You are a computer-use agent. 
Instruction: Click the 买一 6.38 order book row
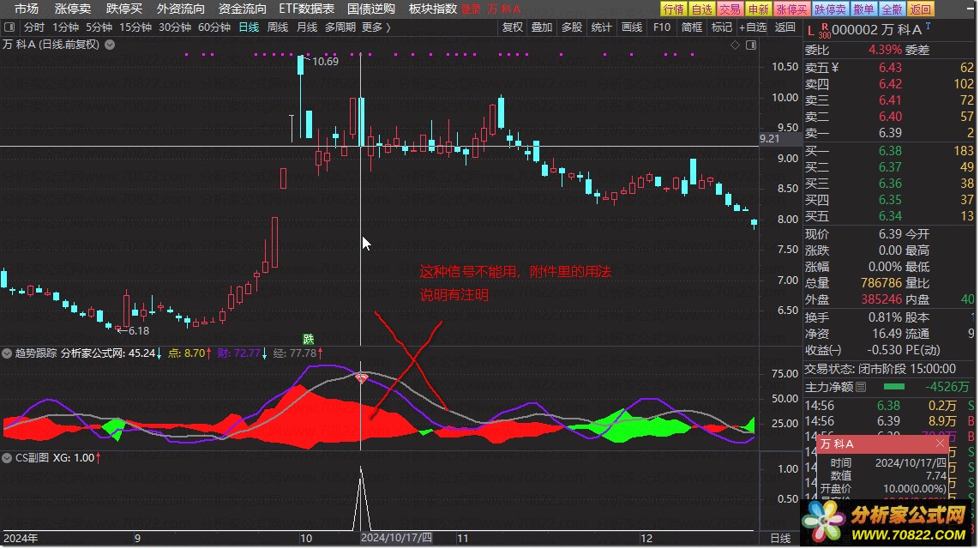click(x=889, y=151)
